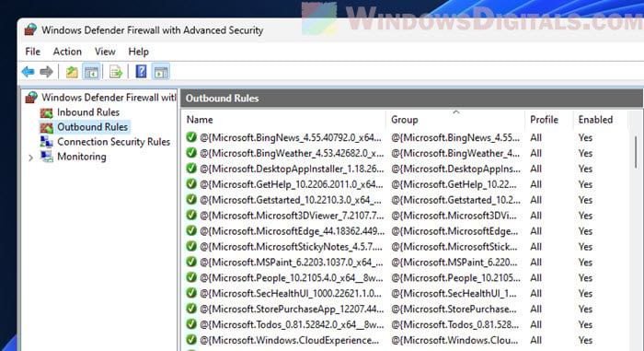Select Outbound Rules in the tree
644x351 pixels.
click(92, 127)
